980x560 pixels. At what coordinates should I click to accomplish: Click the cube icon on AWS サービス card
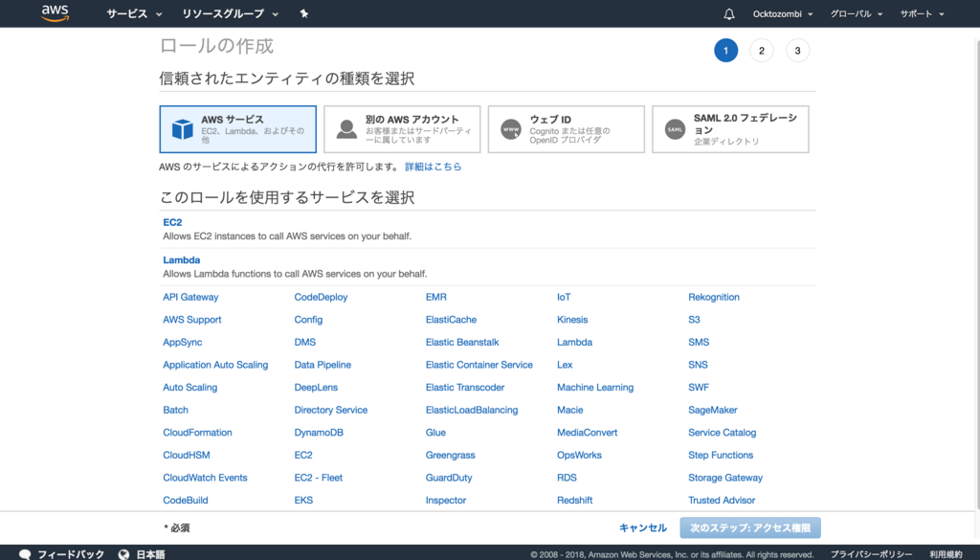point(183,129)
